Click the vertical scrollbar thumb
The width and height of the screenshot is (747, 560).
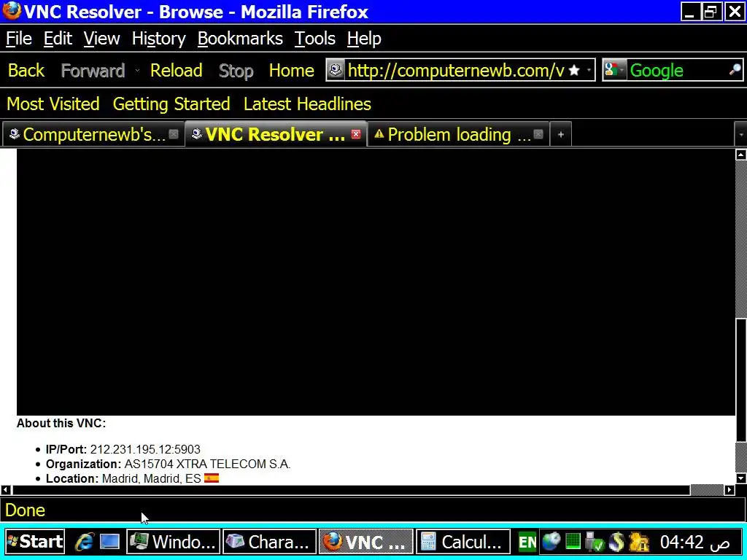click(741, 380)
